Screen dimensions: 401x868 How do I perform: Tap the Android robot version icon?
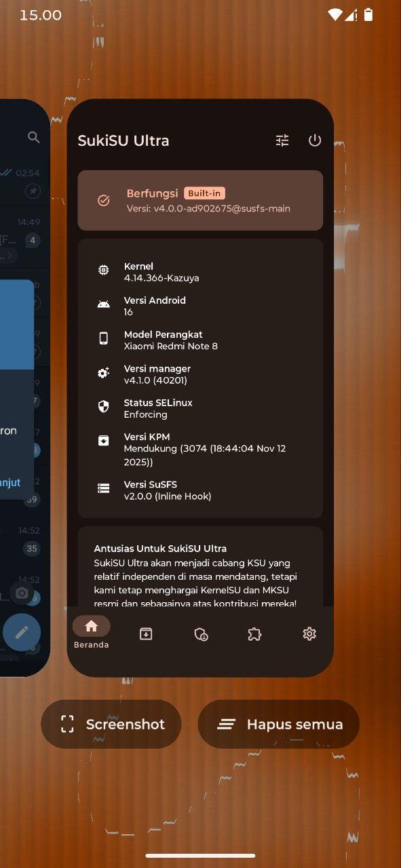coord(103,304)
